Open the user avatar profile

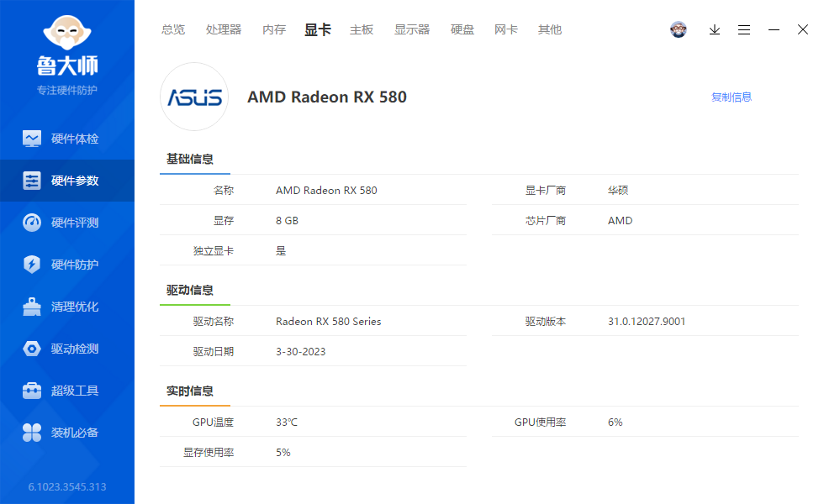(679, 29)
